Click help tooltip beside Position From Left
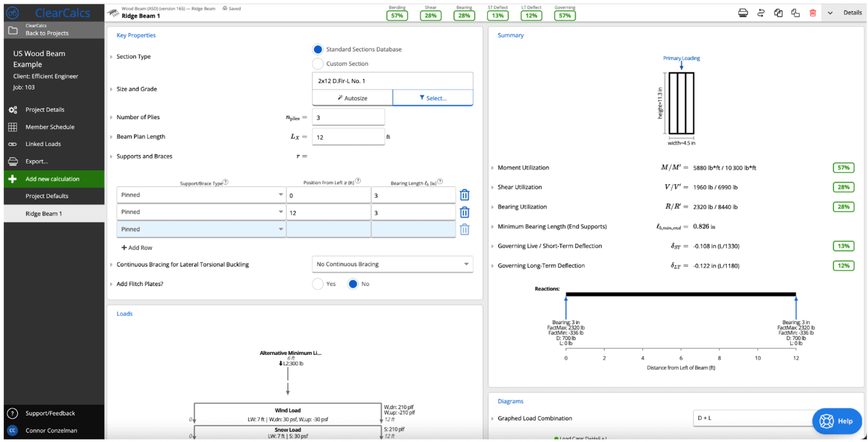The width and height of the screenshot is (868, 442). 358,181
